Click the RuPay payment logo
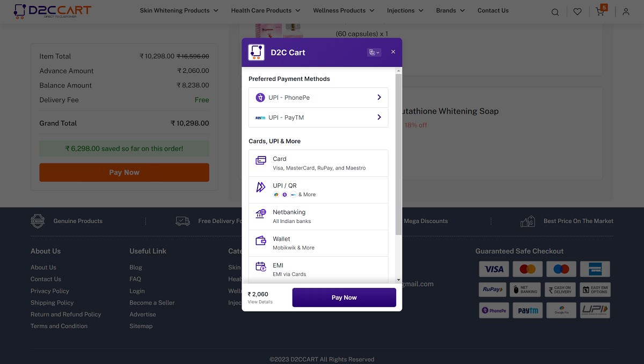Screen dimensions: 644x364 [493, 289]
